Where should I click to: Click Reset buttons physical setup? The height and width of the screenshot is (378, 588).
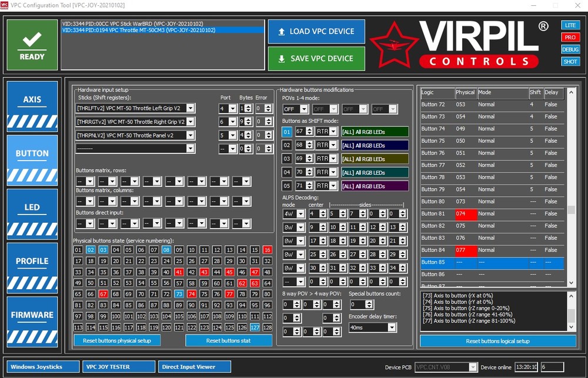[x=117, y=341]
